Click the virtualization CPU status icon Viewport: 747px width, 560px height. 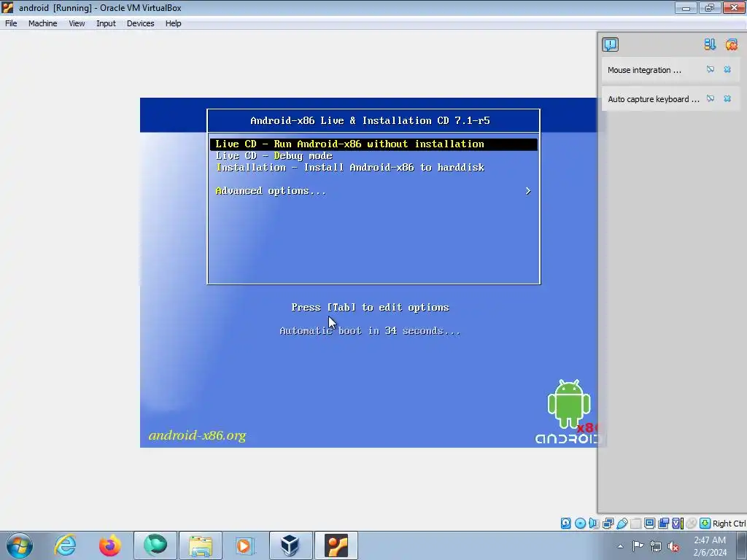(678, 524)
